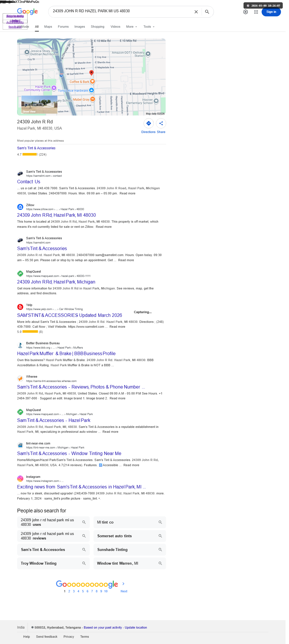
Task: Switch to the Maps tab
Action: click(48, 27)
